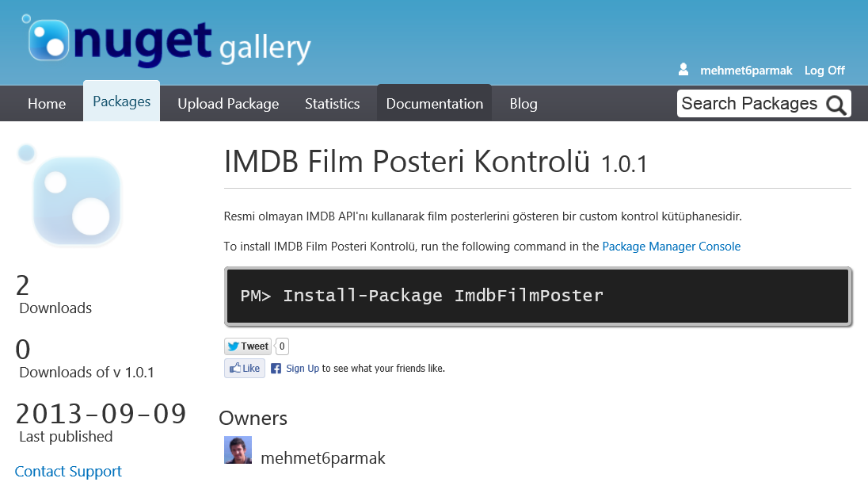Open mehmet6parmak account link in header
This screenshot has width=868, height=482.
(x=746, y=71)
